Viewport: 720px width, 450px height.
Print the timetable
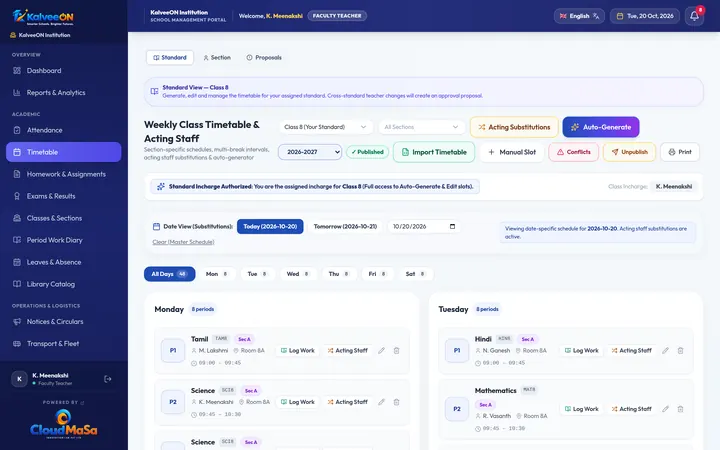coord(680,152)
